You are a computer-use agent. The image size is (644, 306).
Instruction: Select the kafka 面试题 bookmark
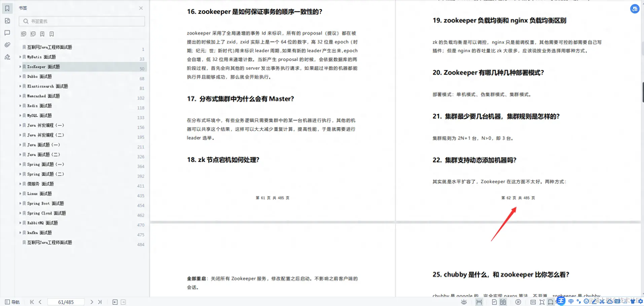pyautogui.click(x=39, y=233)
